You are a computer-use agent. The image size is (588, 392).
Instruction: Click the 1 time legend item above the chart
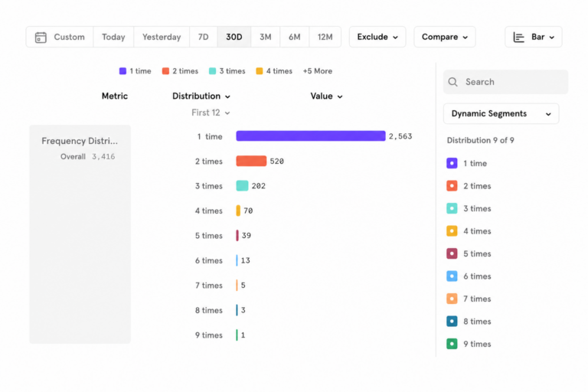(x=135, y=71)
